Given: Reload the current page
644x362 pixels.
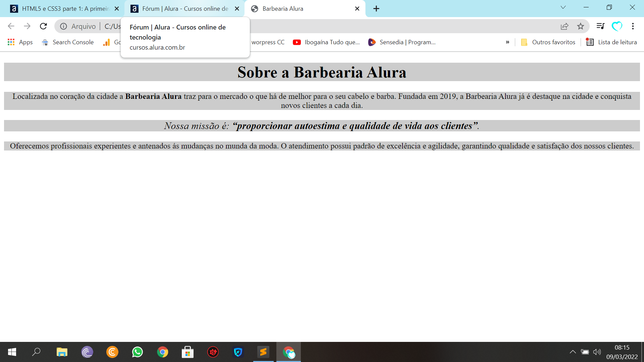Looking at the screenshot, I should (x=43, y=26).
